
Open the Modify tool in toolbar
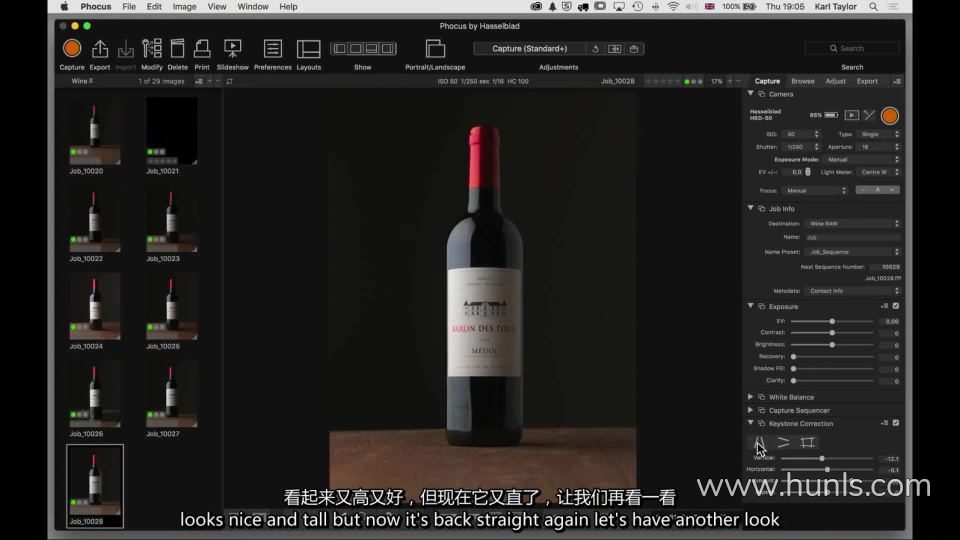151,48
